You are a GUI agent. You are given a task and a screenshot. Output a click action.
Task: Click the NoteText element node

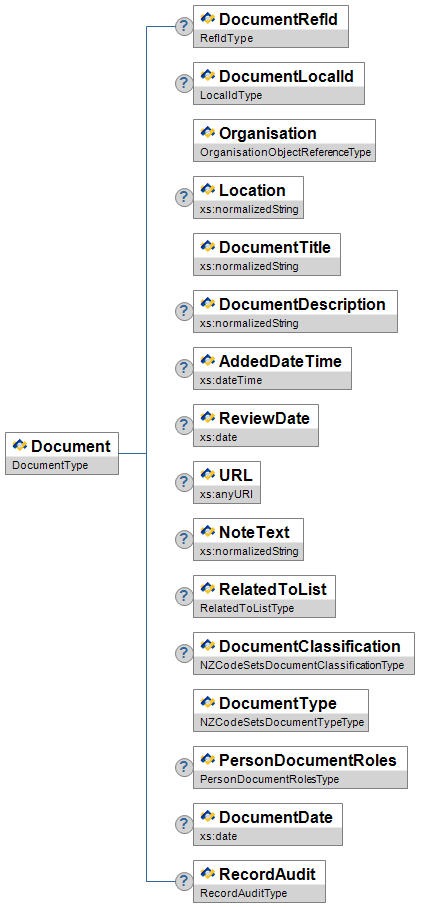click(248, 540)
